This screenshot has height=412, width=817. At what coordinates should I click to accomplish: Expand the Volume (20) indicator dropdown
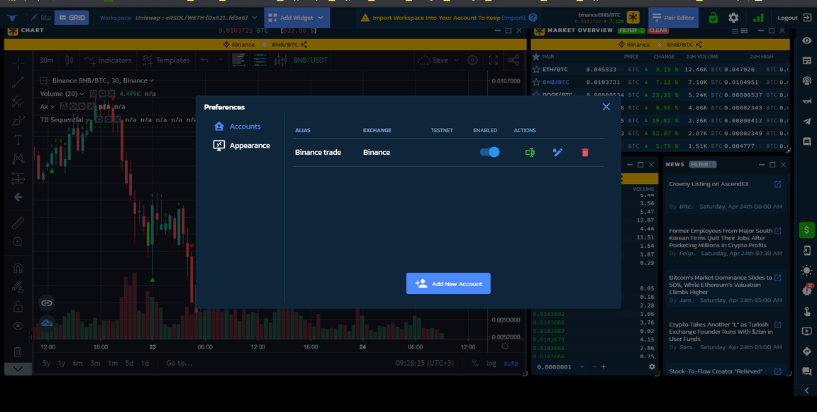click(x=82, y=94)
